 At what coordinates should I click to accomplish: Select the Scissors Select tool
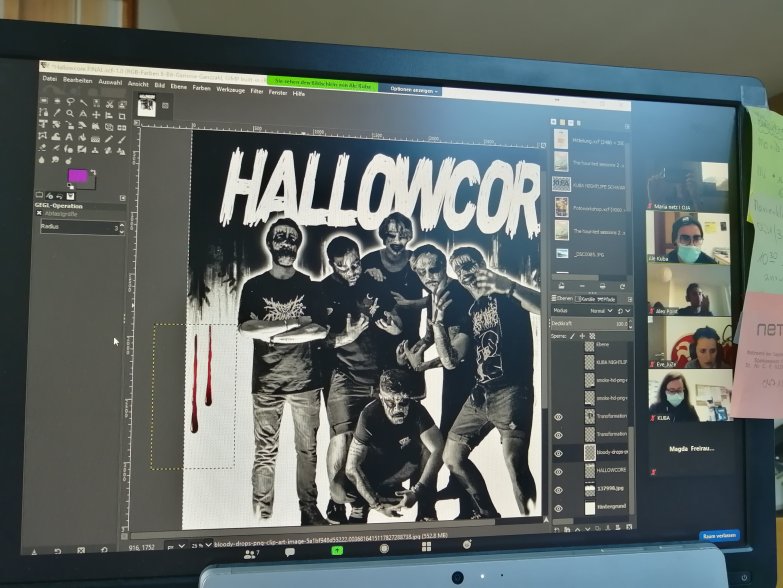point(109,104)
